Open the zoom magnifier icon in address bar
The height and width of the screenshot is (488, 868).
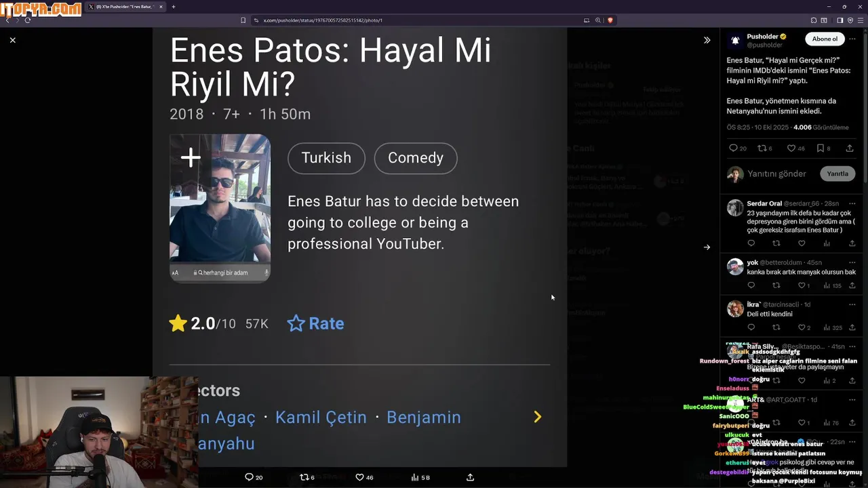click(x=598, y=20)
